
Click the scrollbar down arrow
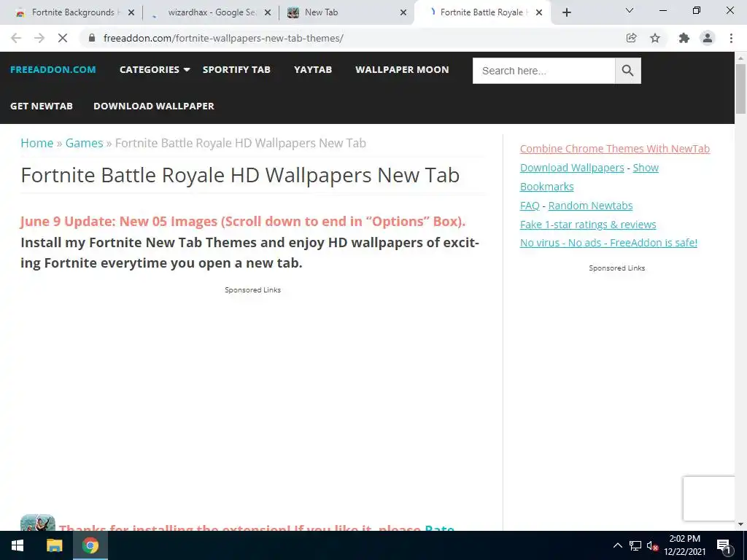pyautogui.click(x=740, y=524)
